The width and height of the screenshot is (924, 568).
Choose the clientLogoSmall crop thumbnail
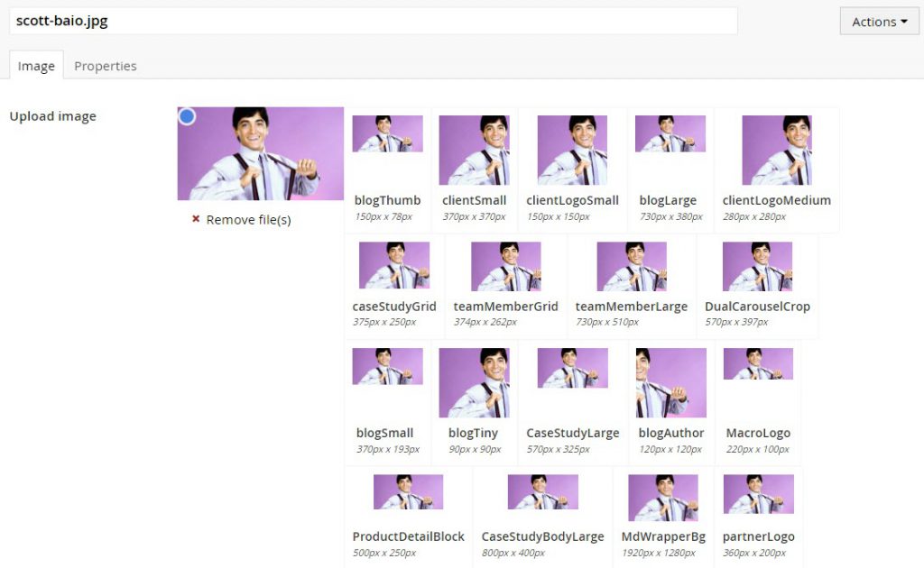coord(572,150)
